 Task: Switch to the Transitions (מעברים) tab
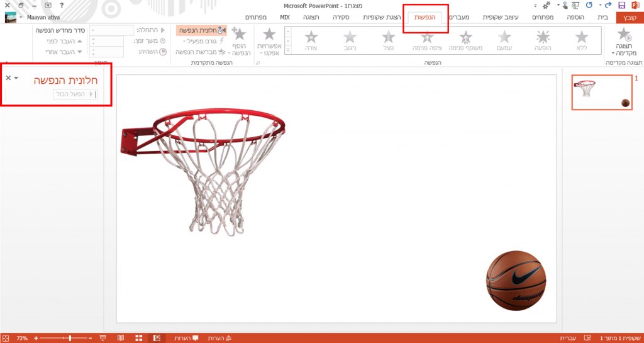point(459,17)
